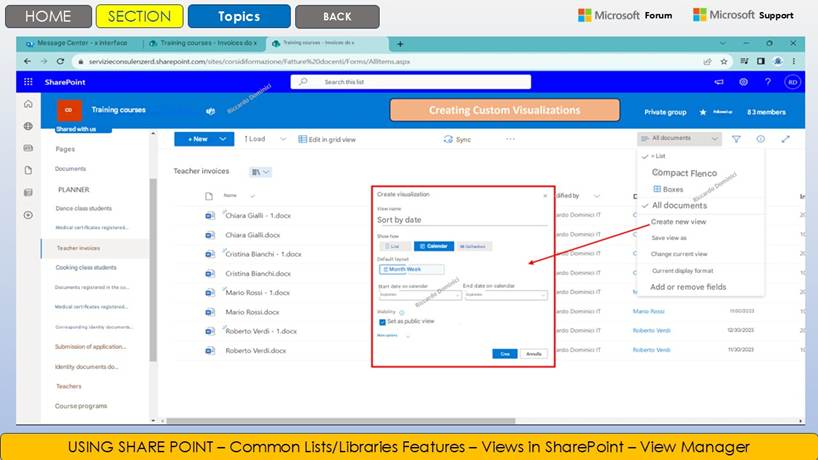
Task: Click the Search this list box
Action: pos(411,82)
